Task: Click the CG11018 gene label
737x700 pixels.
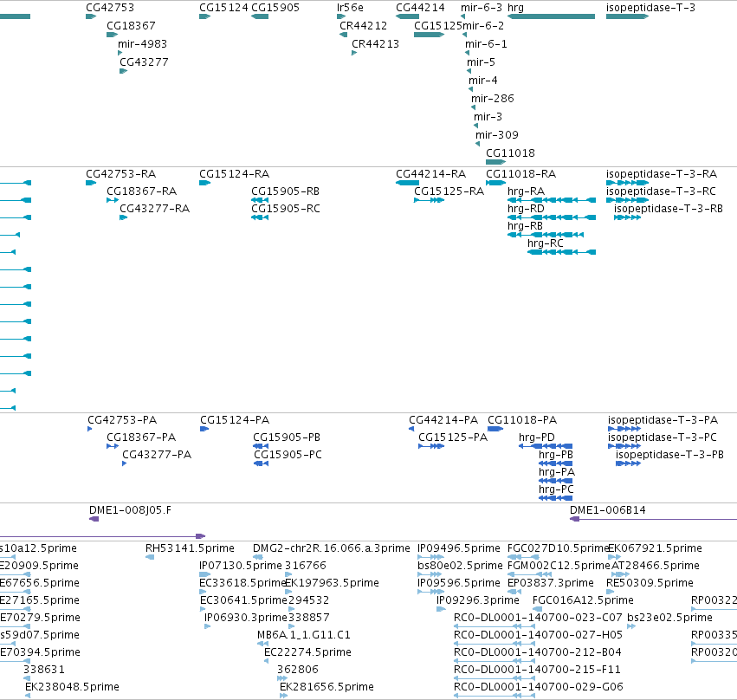Action: [x=510, y=153]
